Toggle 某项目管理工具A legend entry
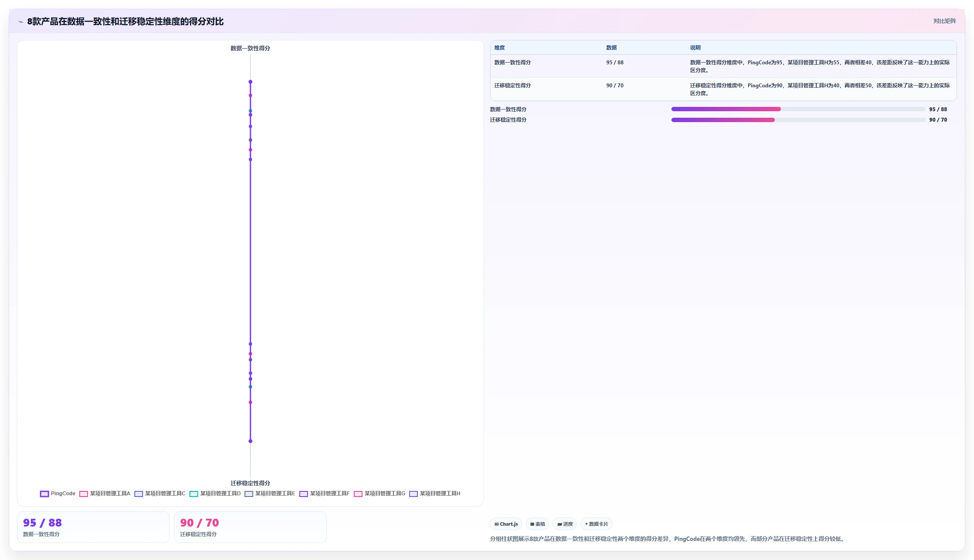Viewport: 974px width, 560px height. (105, 494)
